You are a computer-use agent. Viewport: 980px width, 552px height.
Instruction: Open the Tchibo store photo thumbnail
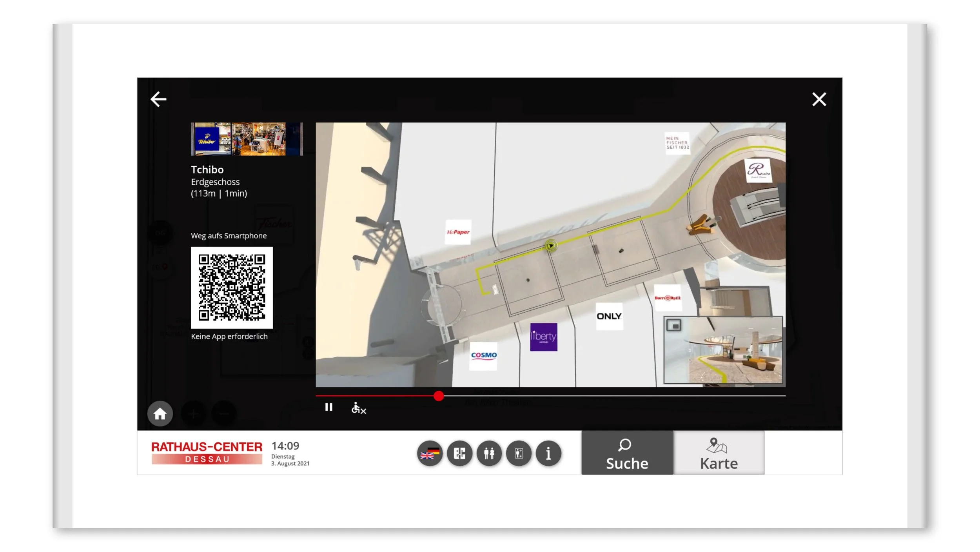tap(247, 139)
